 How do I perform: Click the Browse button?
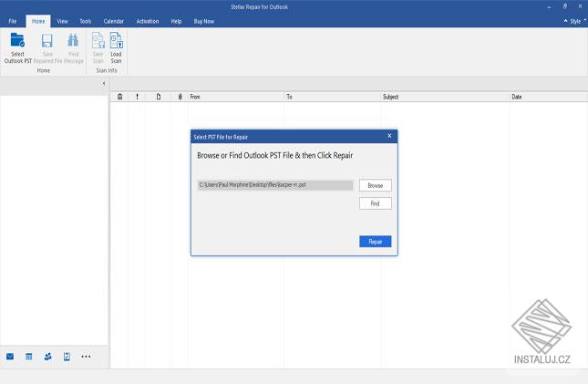coord(376,185)
